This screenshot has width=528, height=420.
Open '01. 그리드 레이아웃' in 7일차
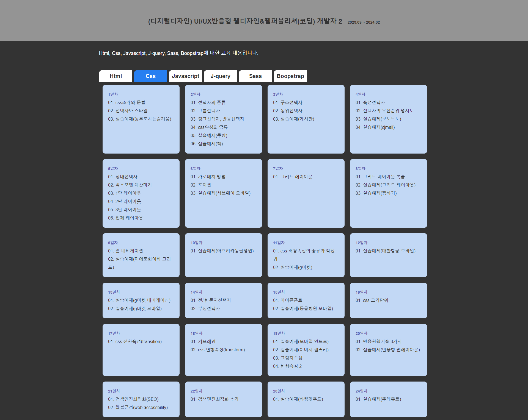coord(293,177)
